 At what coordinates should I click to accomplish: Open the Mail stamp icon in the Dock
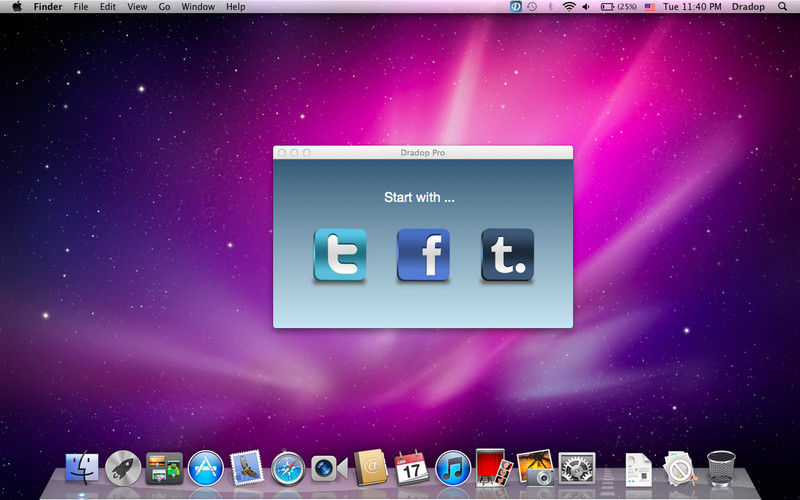[247, 467]
